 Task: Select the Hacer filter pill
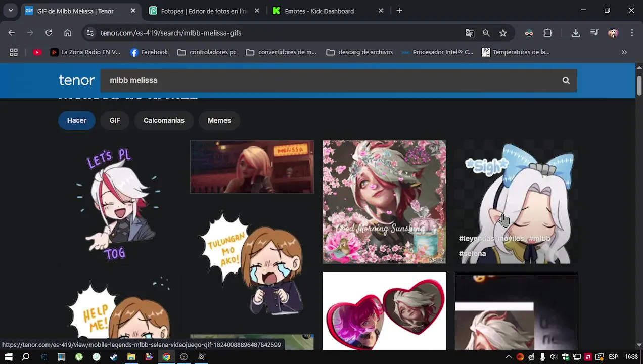[77, 120]
